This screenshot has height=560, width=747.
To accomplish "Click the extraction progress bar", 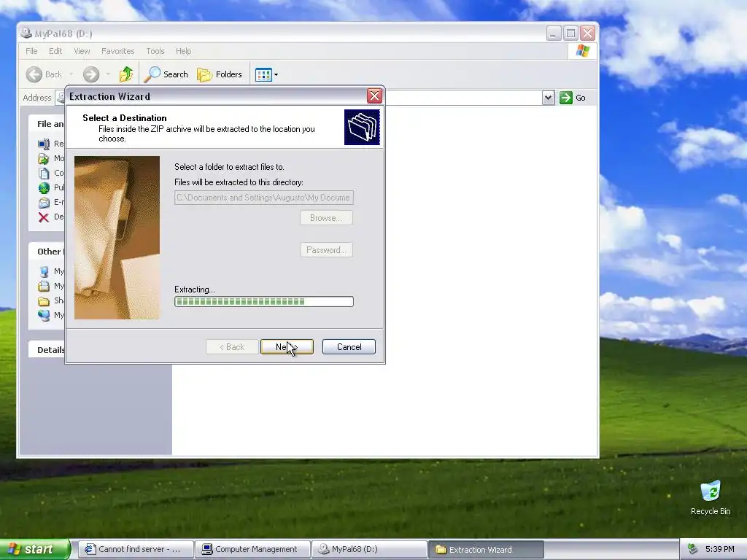I will (264, 301).
